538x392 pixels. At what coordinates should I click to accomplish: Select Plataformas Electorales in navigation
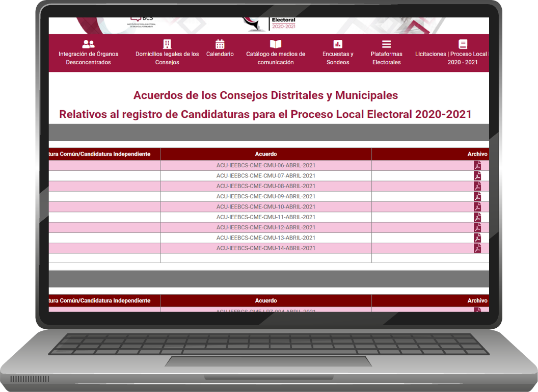tap(387, 58)
